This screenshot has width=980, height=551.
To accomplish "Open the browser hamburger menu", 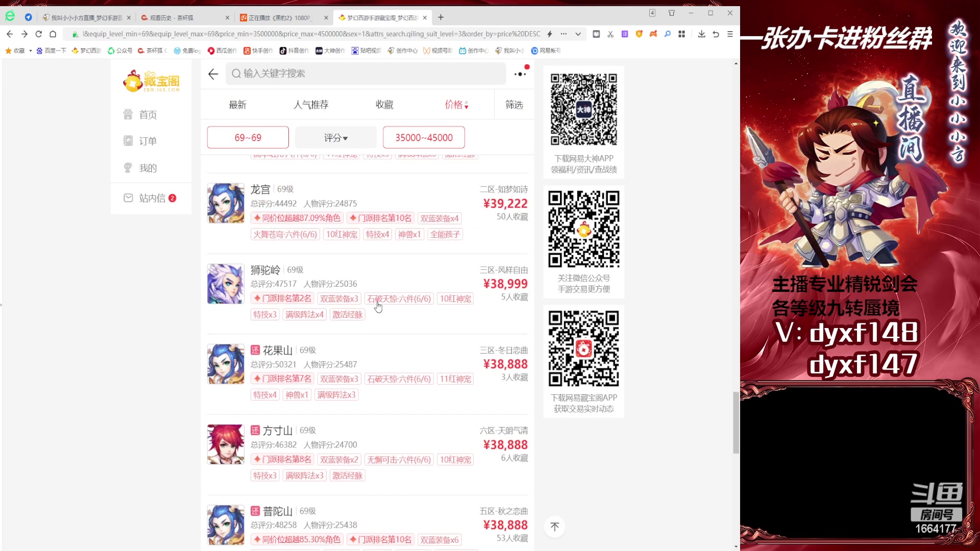I will (x=730, y=34).
